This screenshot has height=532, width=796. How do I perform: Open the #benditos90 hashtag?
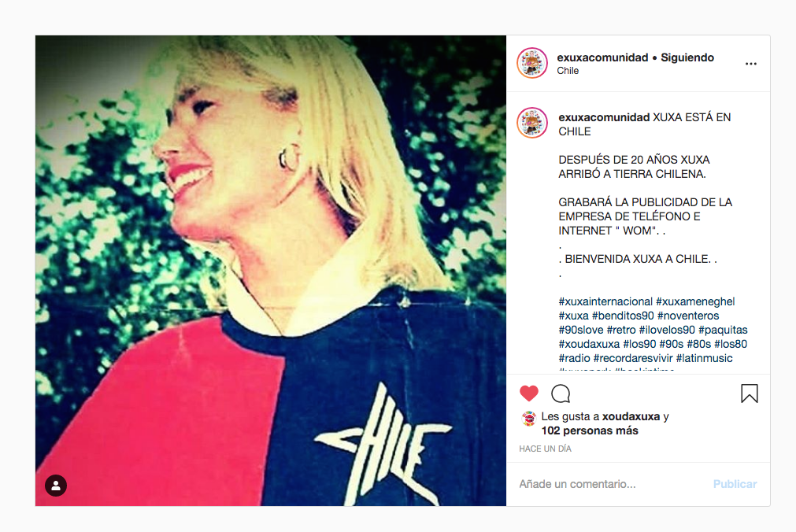coord(623,316)
